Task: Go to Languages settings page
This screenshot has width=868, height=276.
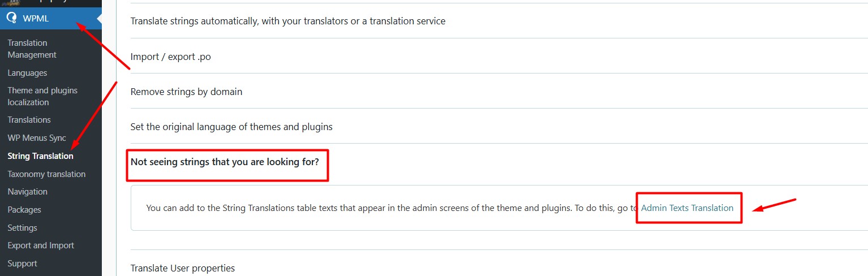Action: (x=27, y=73)
